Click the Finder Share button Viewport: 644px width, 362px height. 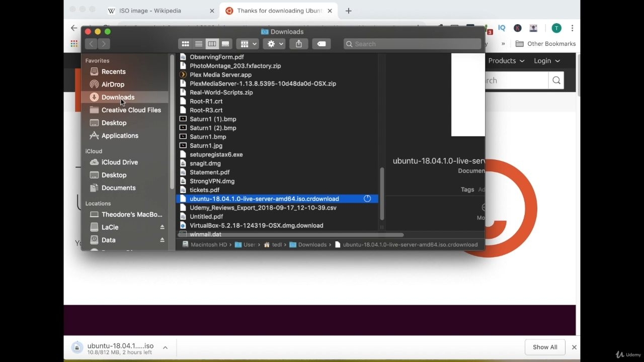299,44
